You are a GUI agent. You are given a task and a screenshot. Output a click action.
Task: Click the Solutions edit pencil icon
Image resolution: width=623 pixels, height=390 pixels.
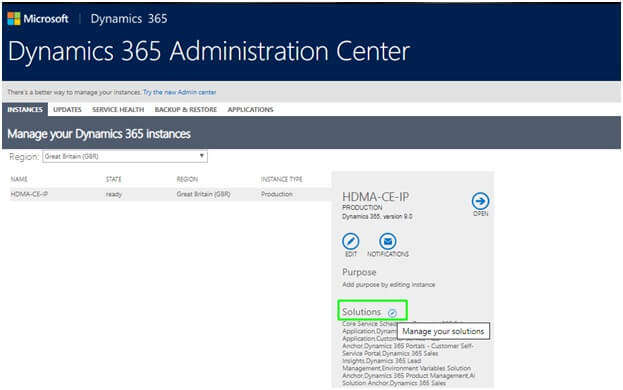pyautogui.click(x=392, y=313)
